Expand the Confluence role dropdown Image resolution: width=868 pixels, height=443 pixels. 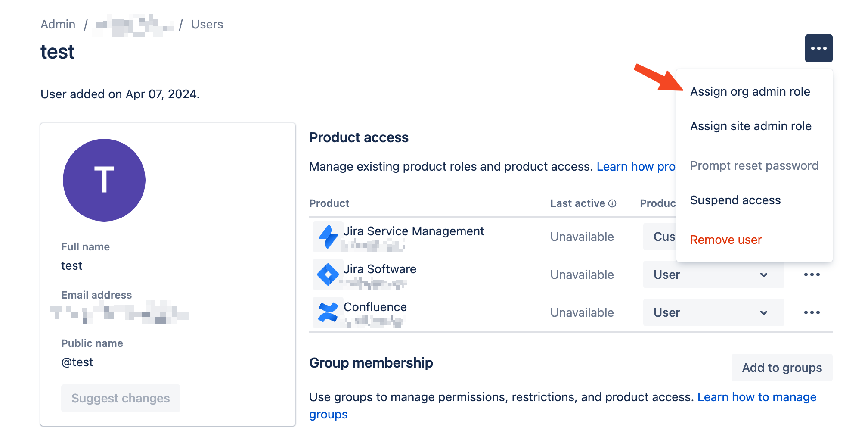coord(713,312)
